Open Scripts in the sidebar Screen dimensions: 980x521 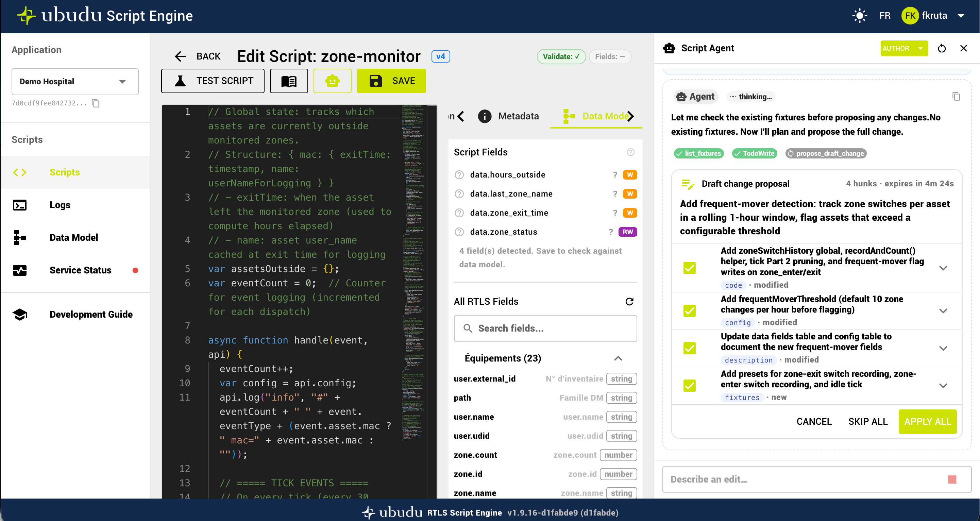pos(75,172)
